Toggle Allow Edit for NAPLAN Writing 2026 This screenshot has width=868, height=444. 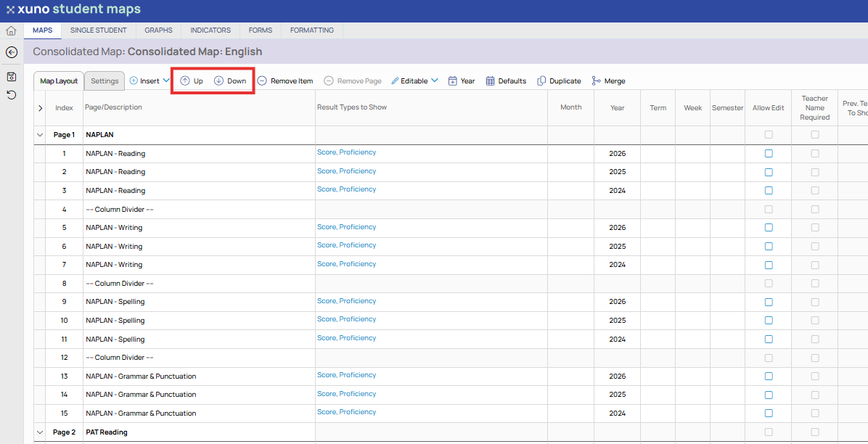coord(769,228)
